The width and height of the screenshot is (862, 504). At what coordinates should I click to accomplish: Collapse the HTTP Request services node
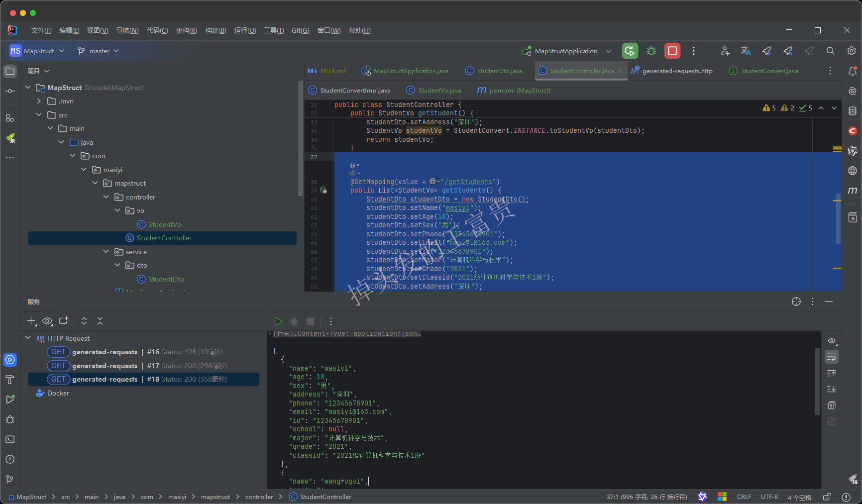coord(28,338)
